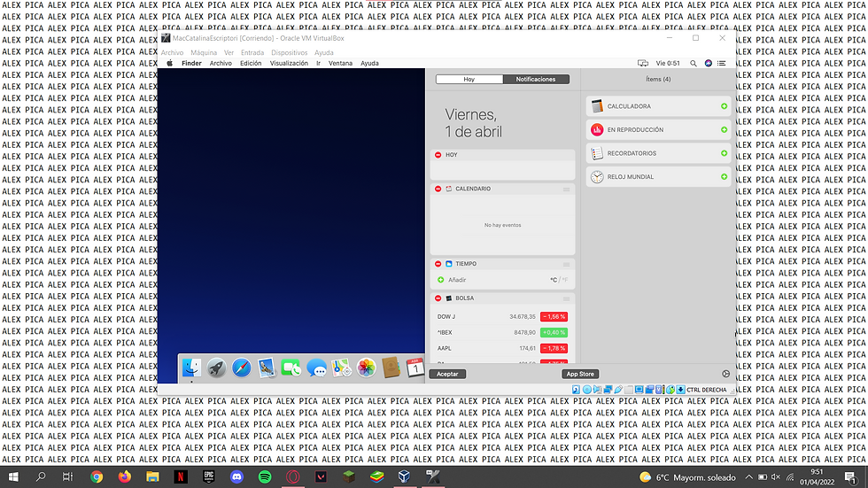Click the App Store button

coord(580,374)
